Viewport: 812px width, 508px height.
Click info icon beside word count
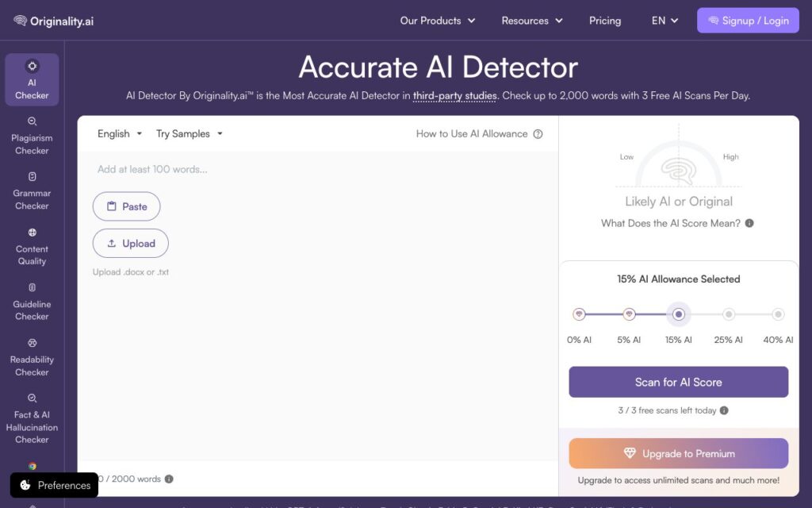[x=169, y=479]
